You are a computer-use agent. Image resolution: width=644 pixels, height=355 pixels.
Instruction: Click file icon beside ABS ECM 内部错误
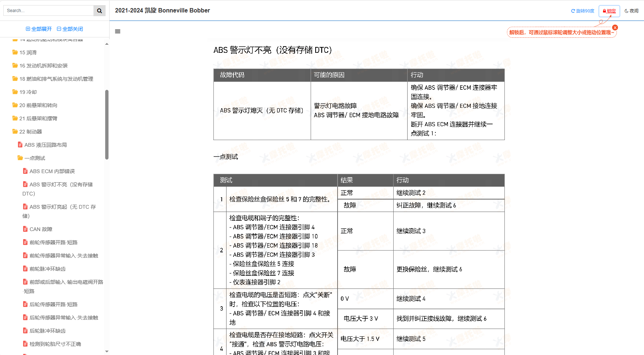click(25, 171)
